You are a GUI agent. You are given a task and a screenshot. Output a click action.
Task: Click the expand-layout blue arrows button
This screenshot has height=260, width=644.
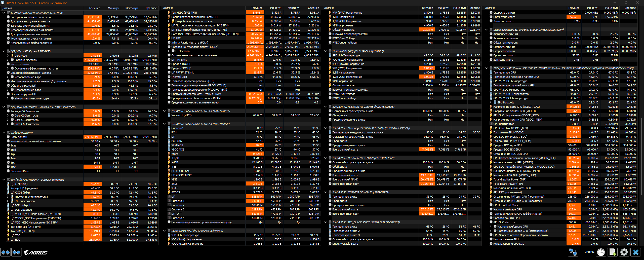pyautogui.click(x=6, y=252)
